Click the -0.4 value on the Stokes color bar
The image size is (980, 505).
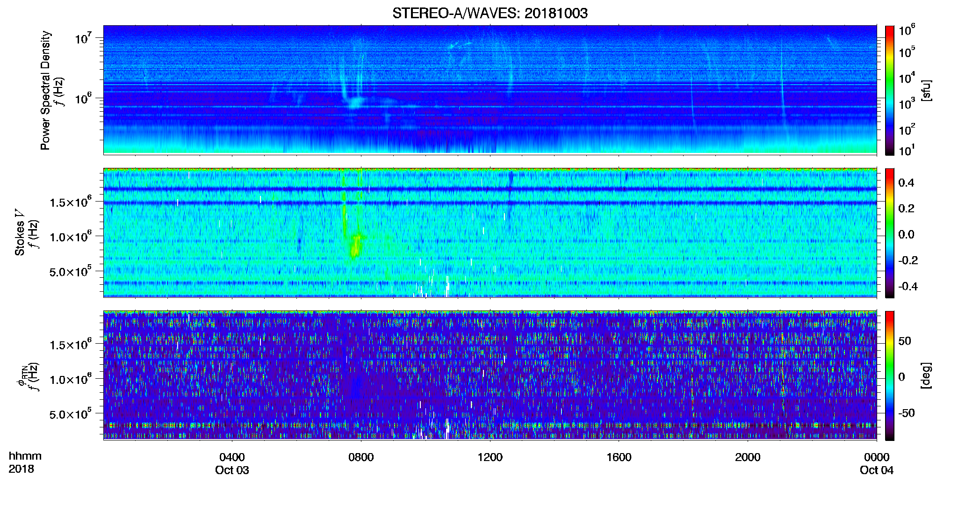pos(908,286)
